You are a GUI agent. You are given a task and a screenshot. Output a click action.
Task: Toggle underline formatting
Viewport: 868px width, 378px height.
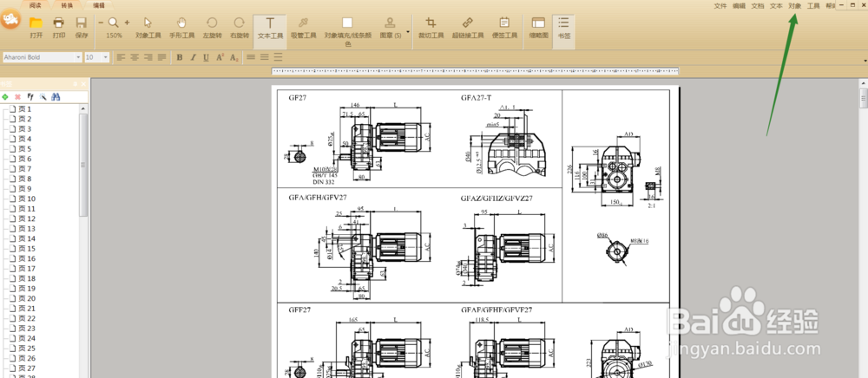tap(206, 57)
